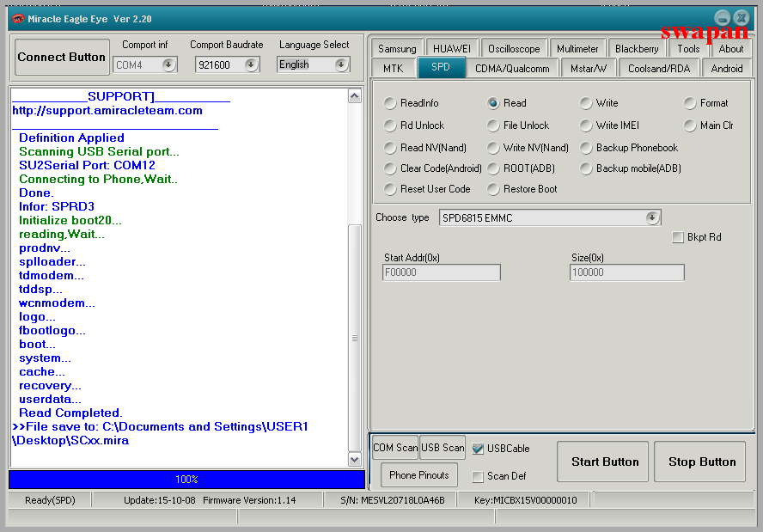Open the Comport inf COM4 dropdown

coord(168,64)
